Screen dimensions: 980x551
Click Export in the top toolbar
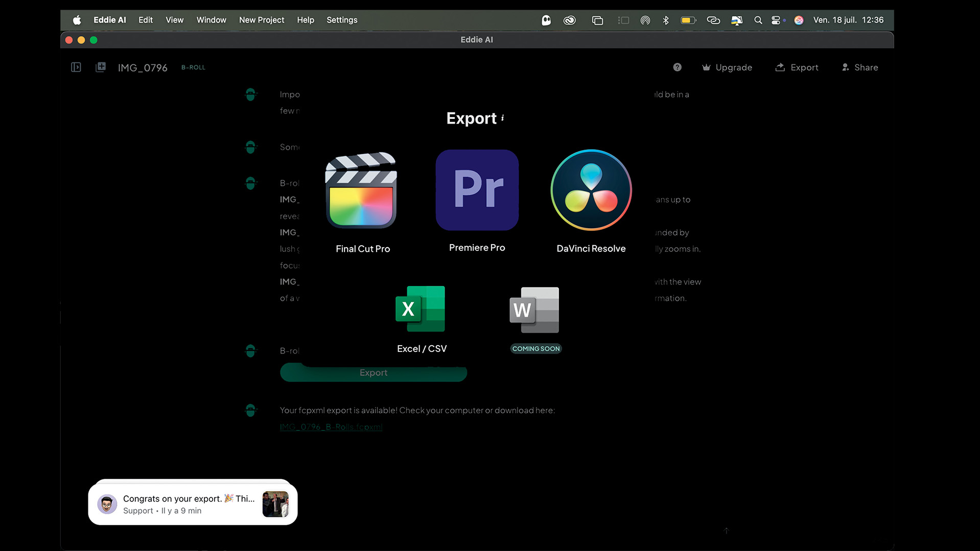click(x=797, y=67)
